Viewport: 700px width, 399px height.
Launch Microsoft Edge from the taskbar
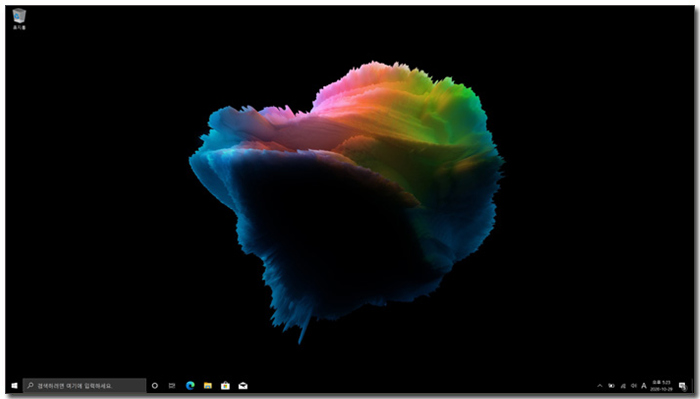pos(190,386)
